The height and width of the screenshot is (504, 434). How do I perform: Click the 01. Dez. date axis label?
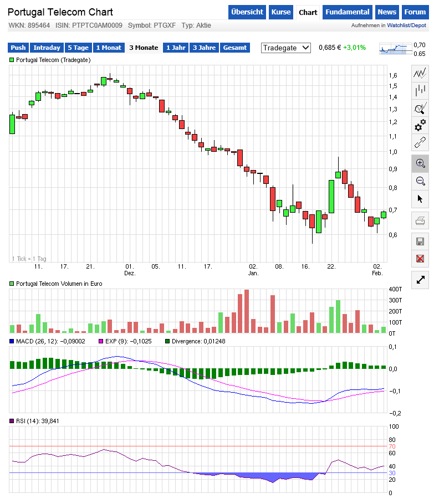pos(130,270)
